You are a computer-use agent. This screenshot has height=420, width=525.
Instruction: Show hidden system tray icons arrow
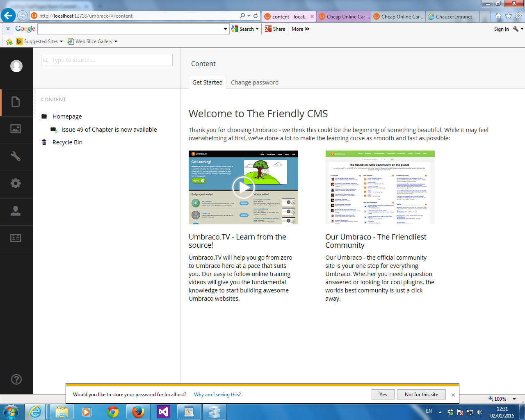pos(440,412)
